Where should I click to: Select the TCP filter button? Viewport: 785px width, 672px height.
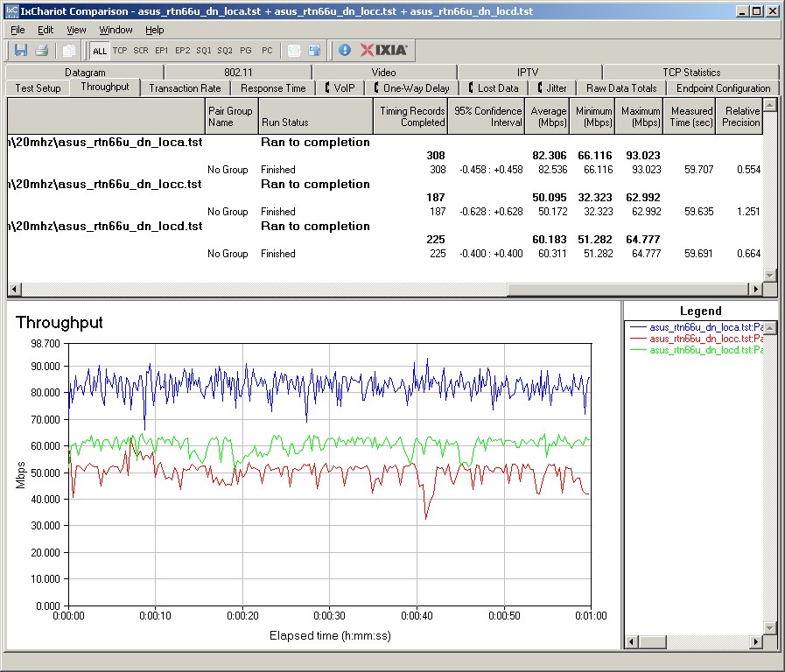[120, 51]
